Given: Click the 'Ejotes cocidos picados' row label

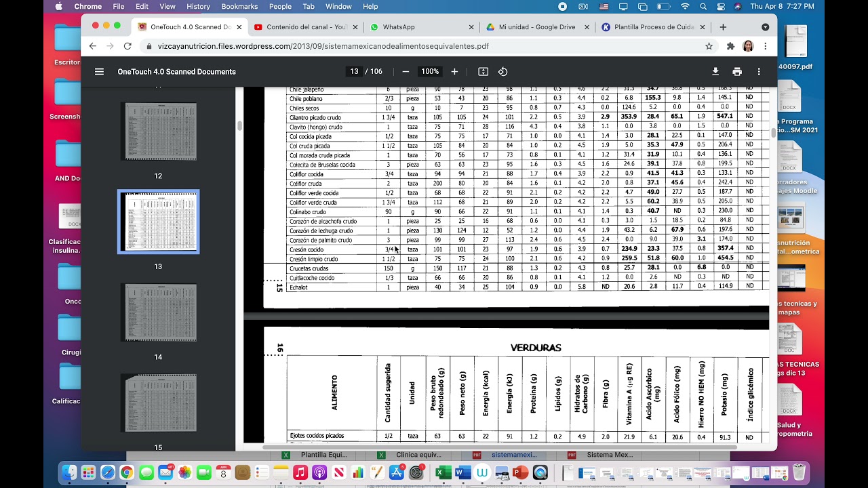Looking at the screenshot, I should (317, 436).
